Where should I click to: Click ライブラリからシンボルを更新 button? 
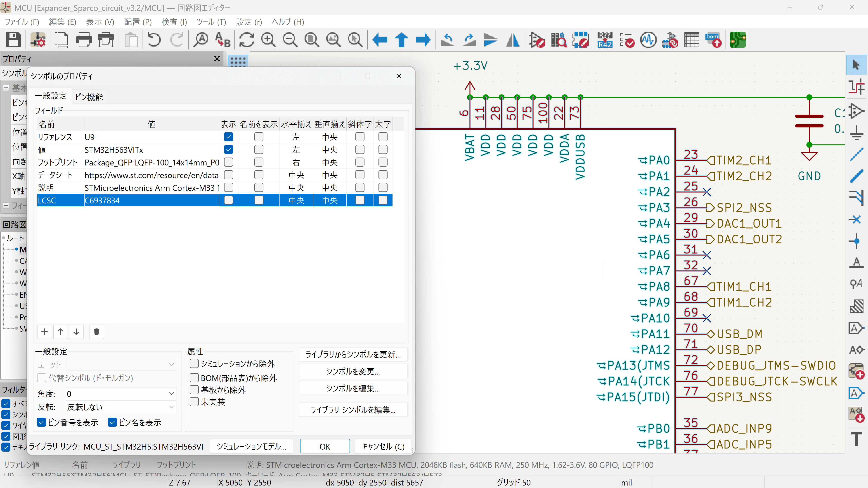[353, 355]
